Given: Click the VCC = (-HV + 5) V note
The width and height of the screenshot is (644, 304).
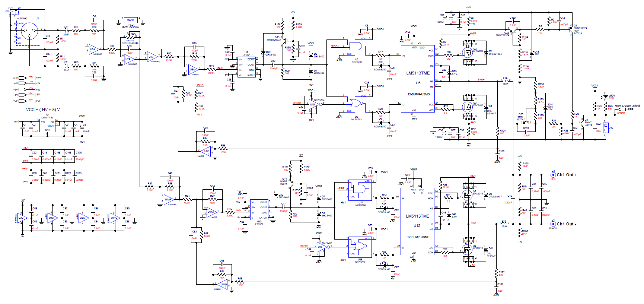Looking at the screenshot, I should click(x=43, y=110).
